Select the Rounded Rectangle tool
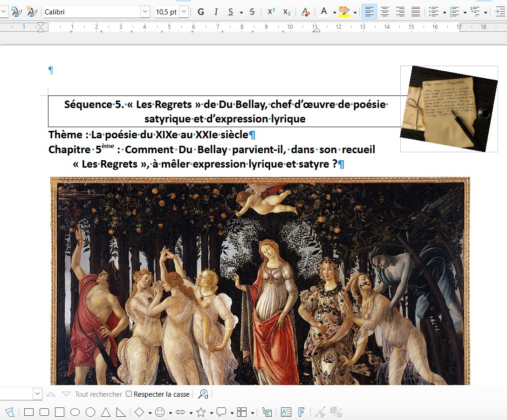The width and height of the screenshot is (507, 420). [x=44, y=412]
